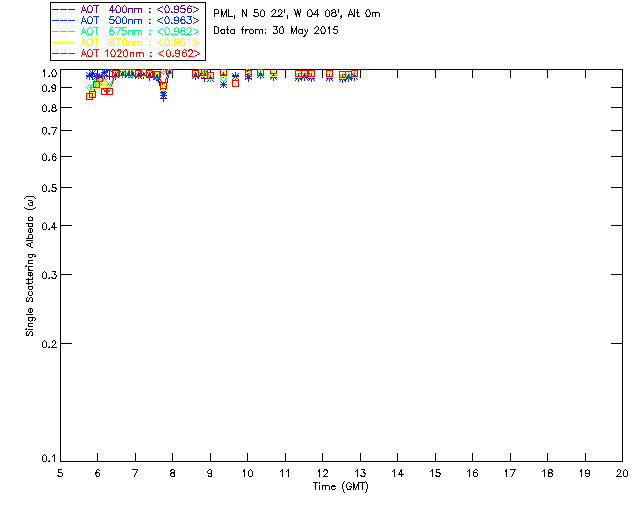Click the y-axis tick label 0.3
Image resolution: width=640 pixels, height=512 pixels.
point(49,275)
